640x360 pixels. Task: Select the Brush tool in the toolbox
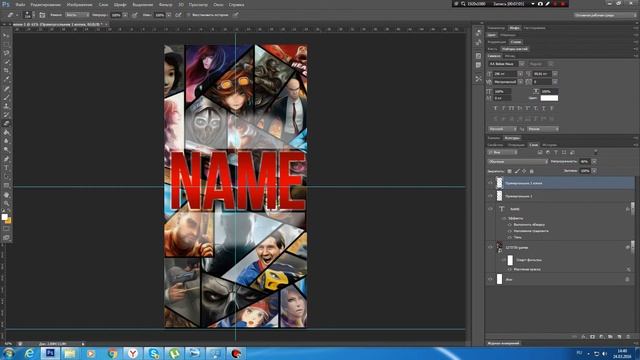6,97
